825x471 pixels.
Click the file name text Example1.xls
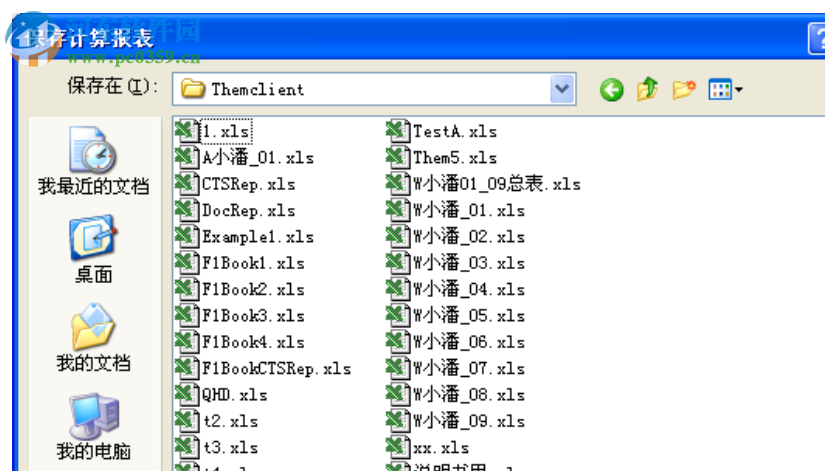(258, 237)
